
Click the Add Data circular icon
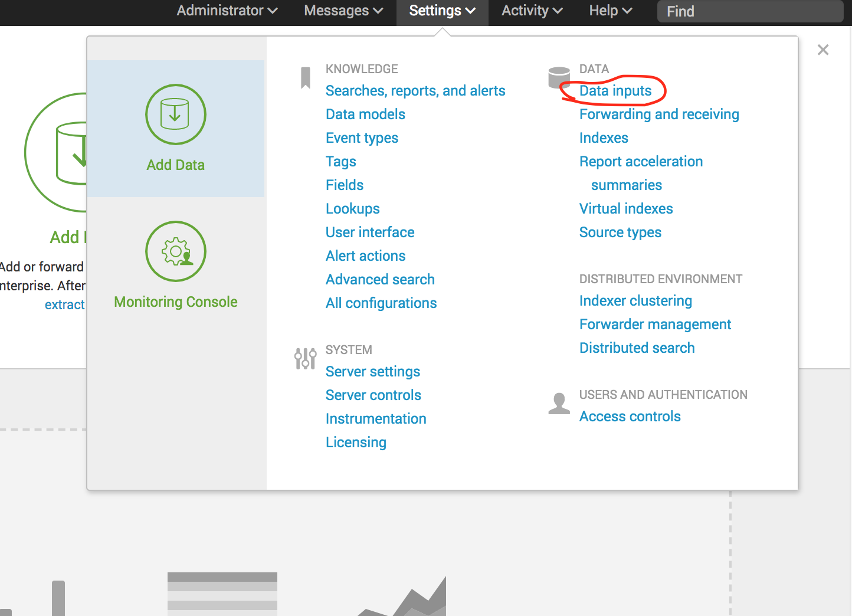(176, 114)
